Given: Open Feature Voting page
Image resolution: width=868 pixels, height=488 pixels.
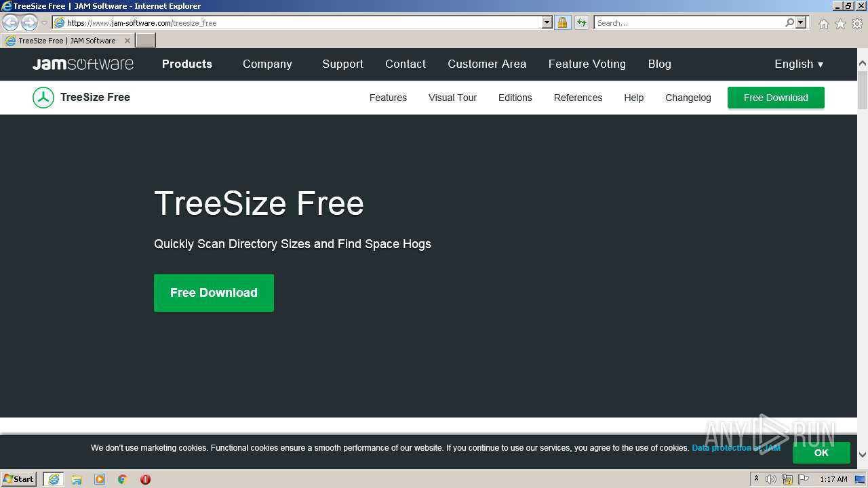Looking at the screenshot, I should (x=587, y=64).
